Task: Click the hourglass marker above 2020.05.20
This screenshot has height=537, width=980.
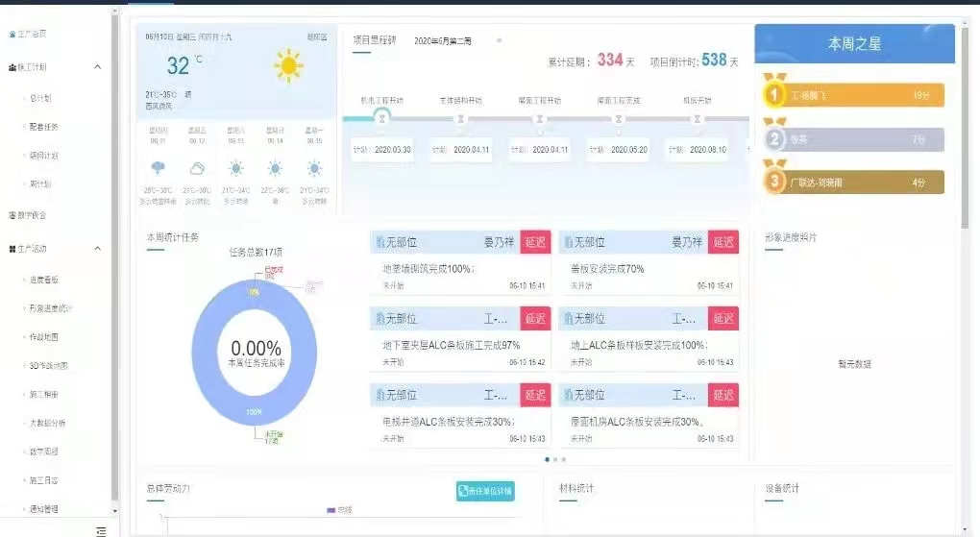Action: tap(618, 119)
